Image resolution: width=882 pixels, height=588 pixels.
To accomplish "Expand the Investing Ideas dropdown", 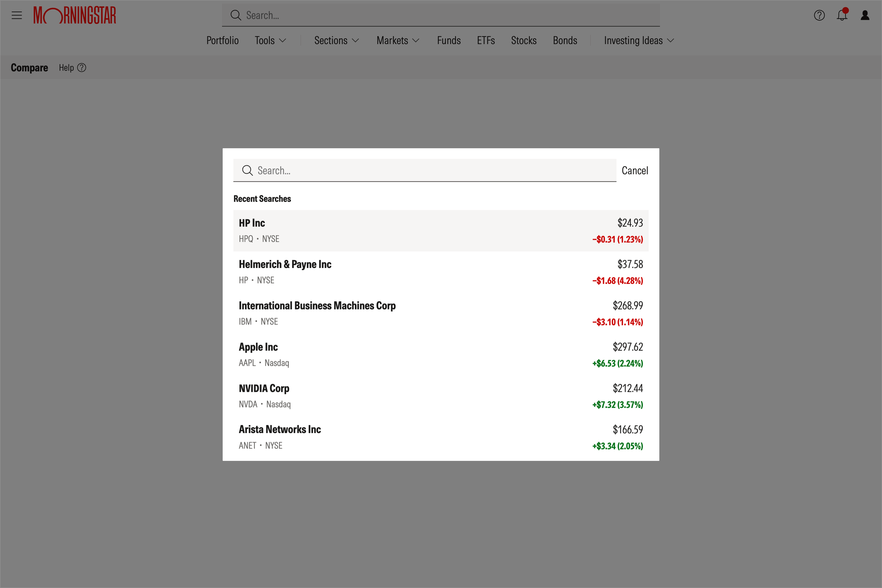I will coord(639,40).
